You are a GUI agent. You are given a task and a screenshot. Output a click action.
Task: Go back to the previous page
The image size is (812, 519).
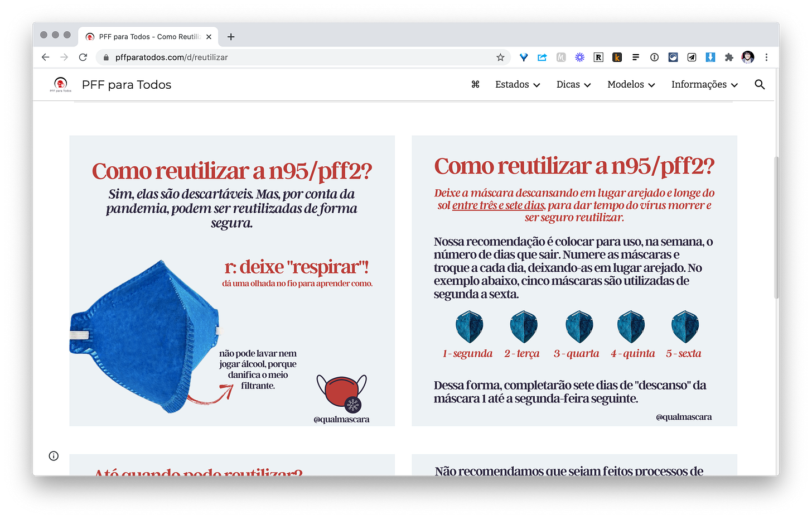click(x=46, y=57)
